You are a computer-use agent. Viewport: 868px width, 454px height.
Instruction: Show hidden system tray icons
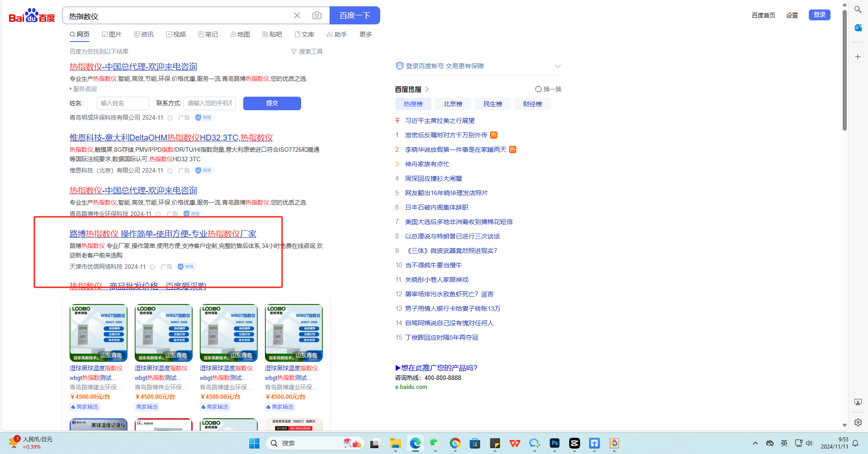(755, 444)
